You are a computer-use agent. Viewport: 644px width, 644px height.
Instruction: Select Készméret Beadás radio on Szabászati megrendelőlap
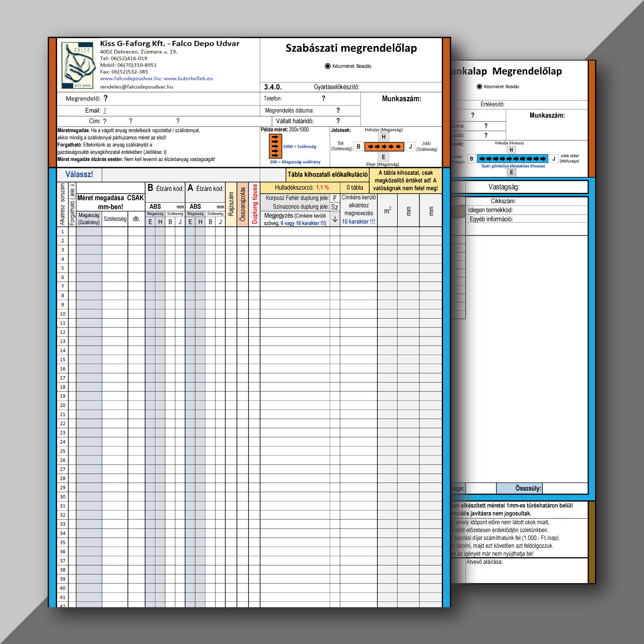[x=328, y=66]
